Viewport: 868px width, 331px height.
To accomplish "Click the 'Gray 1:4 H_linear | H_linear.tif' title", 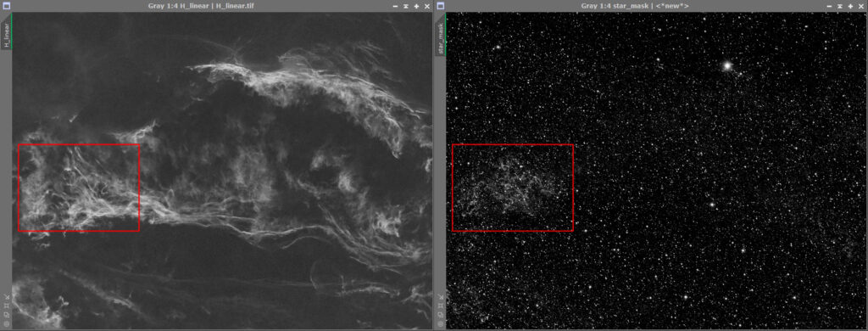I will click(x=202, y=6).
